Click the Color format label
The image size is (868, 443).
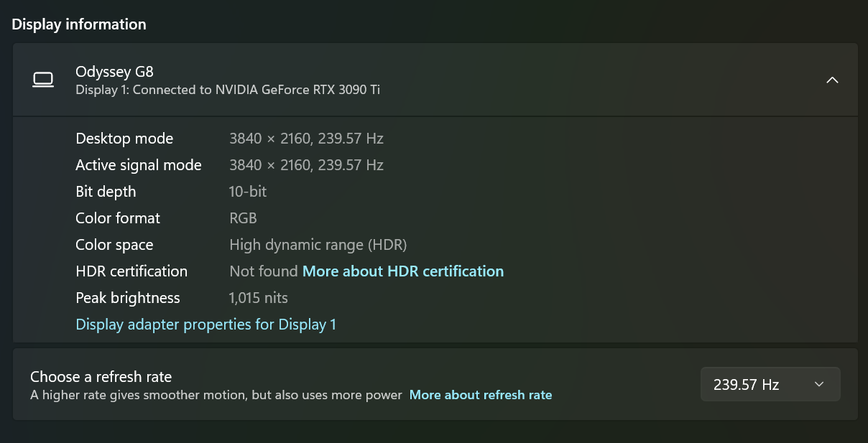[118, 218]
